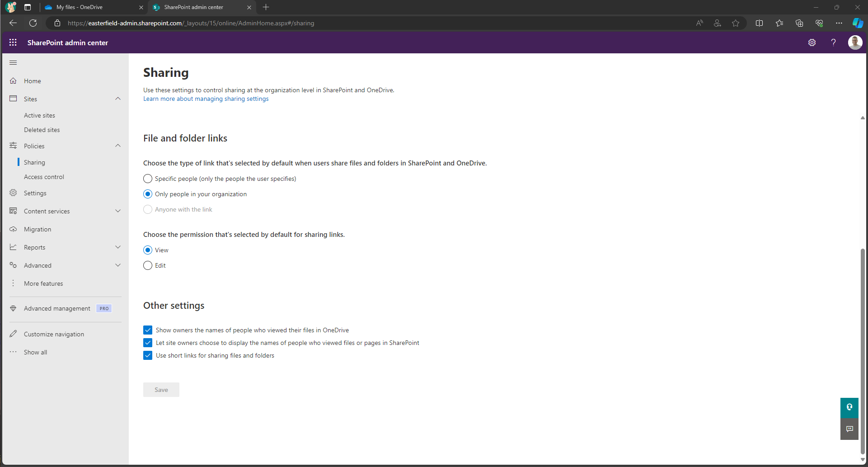Screen dimensions: 868x467
Task: Click Learn more about managing sharing settings
Action: 206,99
